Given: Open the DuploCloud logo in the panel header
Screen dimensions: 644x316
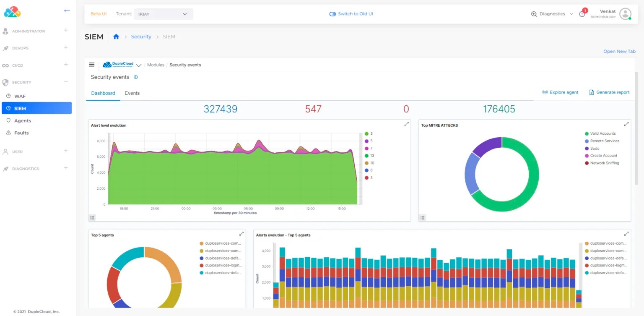Looking at the screenshot, I should coord(118,65).
